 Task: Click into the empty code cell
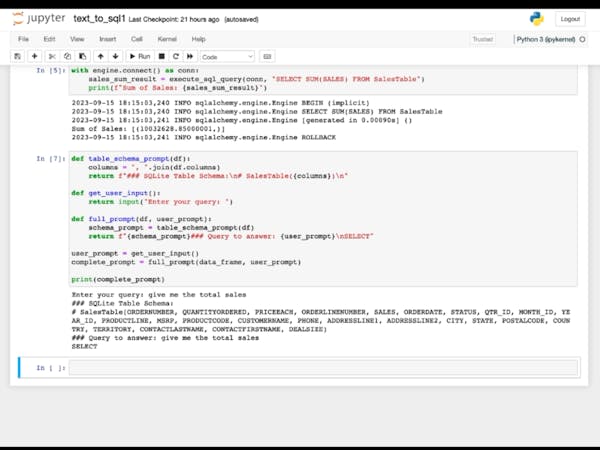point(323,367)
